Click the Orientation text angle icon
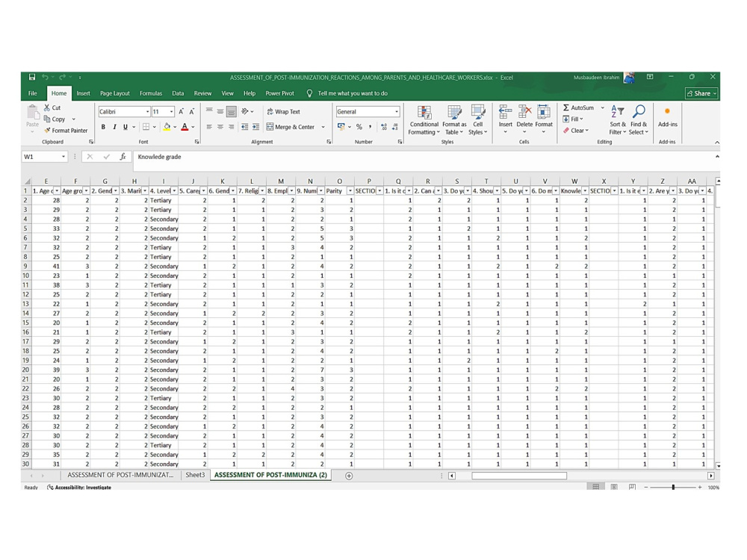The height and width of the screenshot is (560, 747). click(245, 111)
